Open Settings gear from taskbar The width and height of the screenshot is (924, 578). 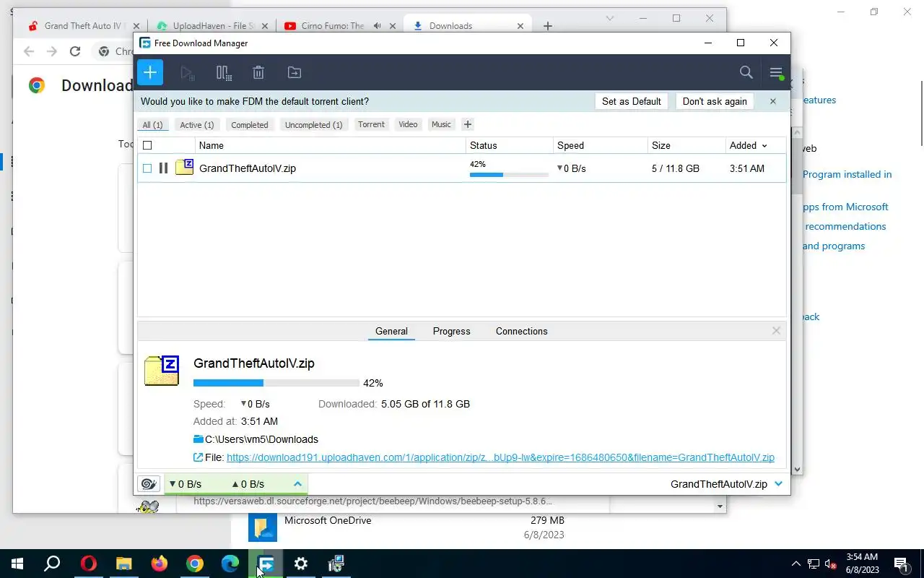[x=301, y=564]
